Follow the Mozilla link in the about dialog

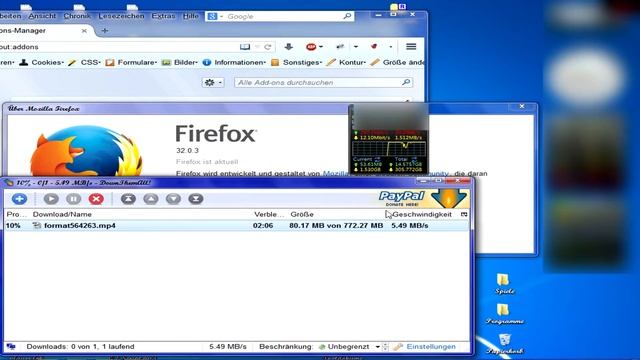[336, 173]
